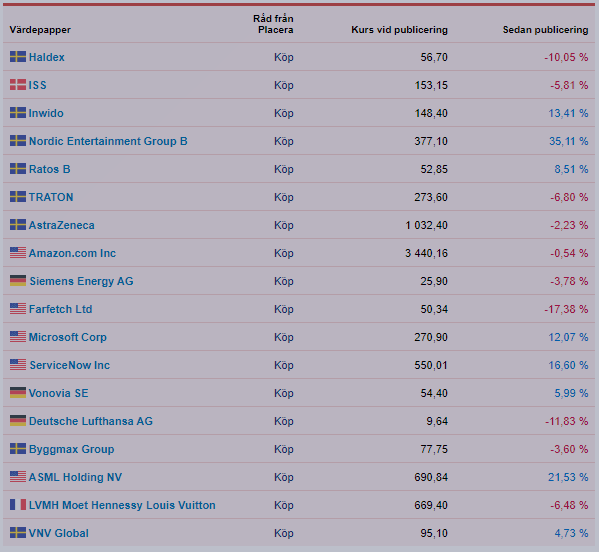Open the Byggmax Group link

(71, 449)
